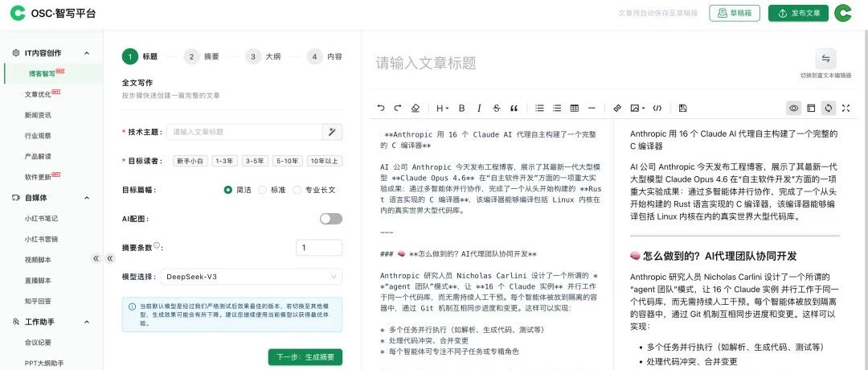
Task: Open 博客智写 in the sidebar
Action: pyautogui.click(x=53, y=74)
